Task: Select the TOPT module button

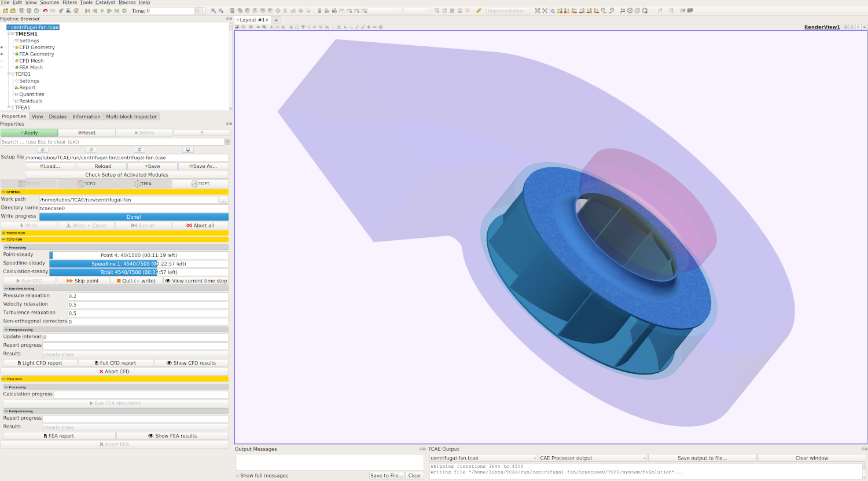Action: (x=200, y=183)
